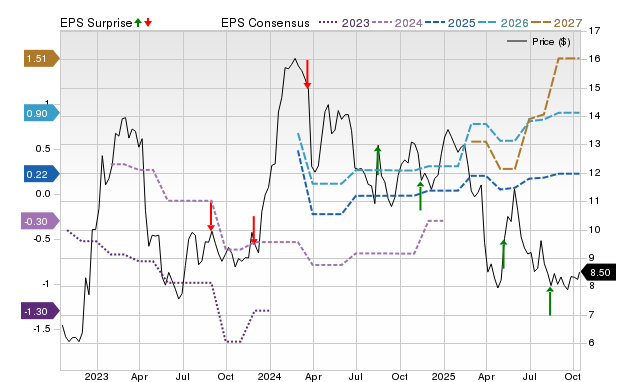The height and width of the screenshot is (382, 640).
Task: Click the '2024' x-axis label
Action: click(269, 377)
